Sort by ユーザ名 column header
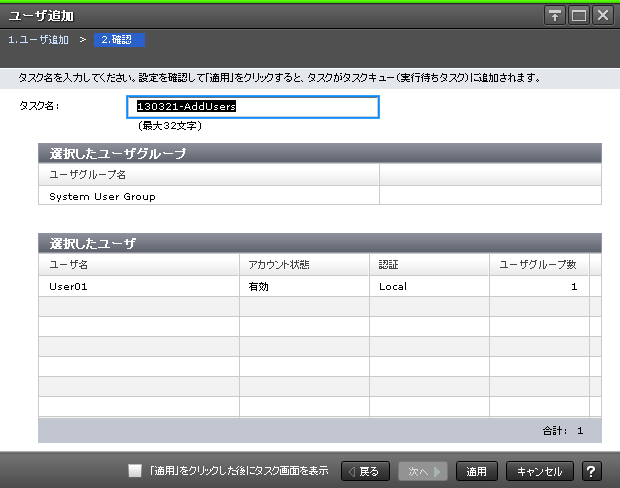Viewport: 620px width, 488px height. [139, 265]
